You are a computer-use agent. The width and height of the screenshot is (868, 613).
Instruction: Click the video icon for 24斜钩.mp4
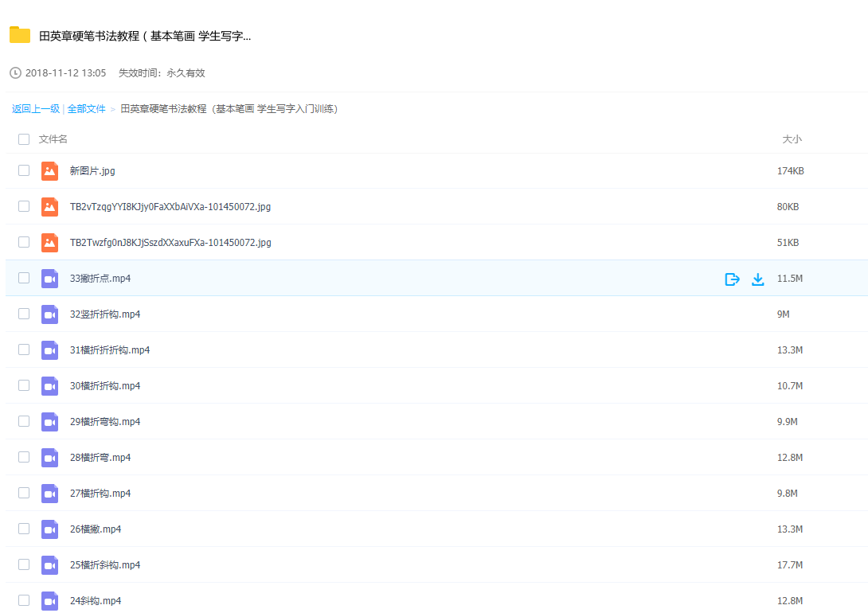(50, 601)
